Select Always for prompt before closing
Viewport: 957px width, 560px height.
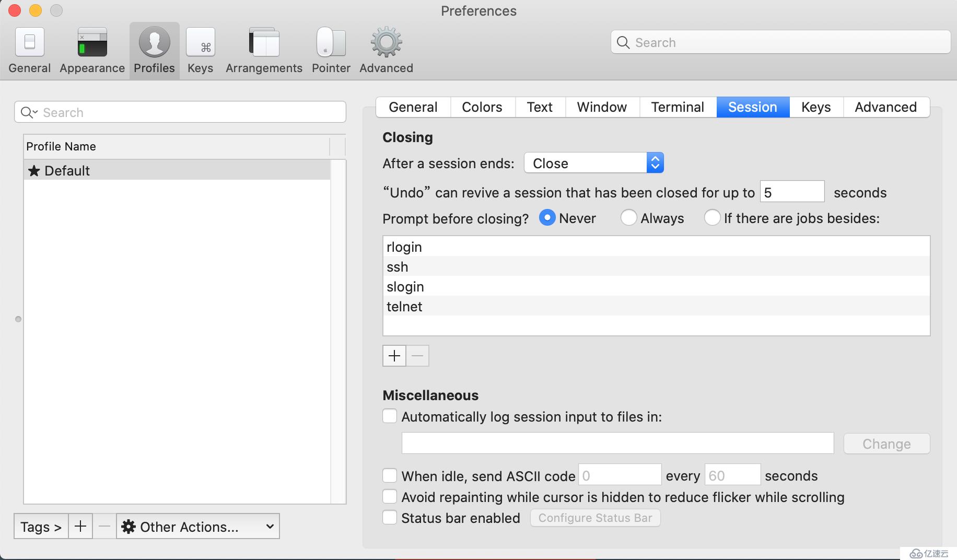point(628,217)
